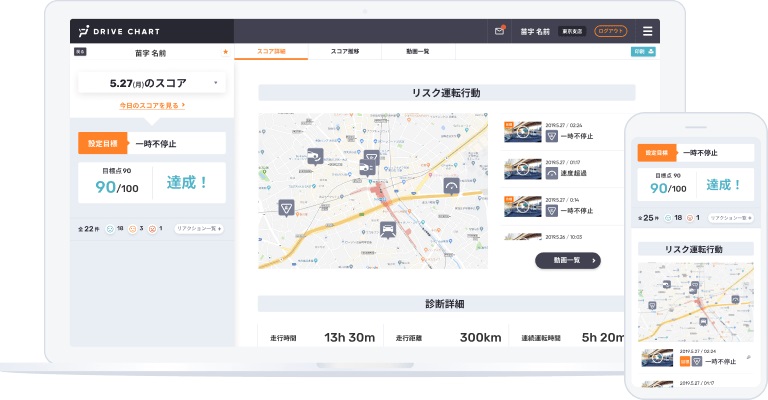Click the angry face reaction on laptop
Screen dimensions: 768x400
tap(152, 229)
